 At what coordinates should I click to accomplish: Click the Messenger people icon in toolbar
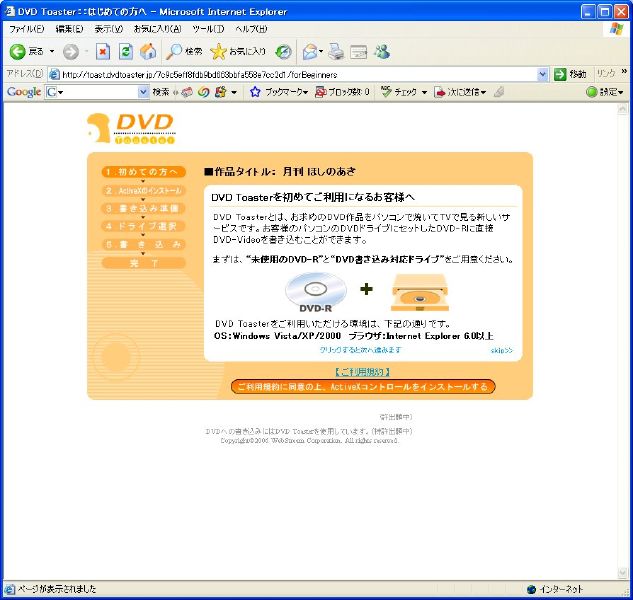(381, 51)
